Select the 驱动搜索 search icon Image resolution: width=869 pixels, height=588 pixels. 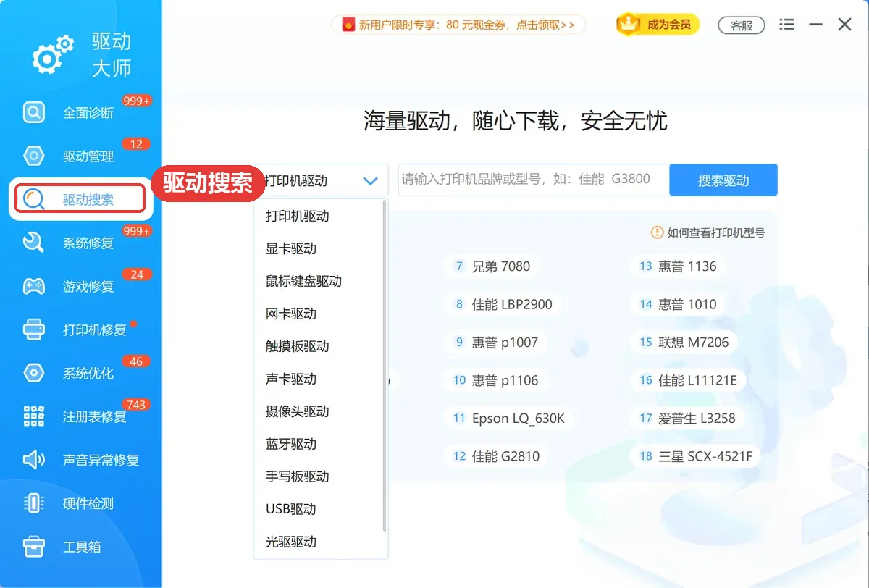pyautogui.click(x=34, y=199)
